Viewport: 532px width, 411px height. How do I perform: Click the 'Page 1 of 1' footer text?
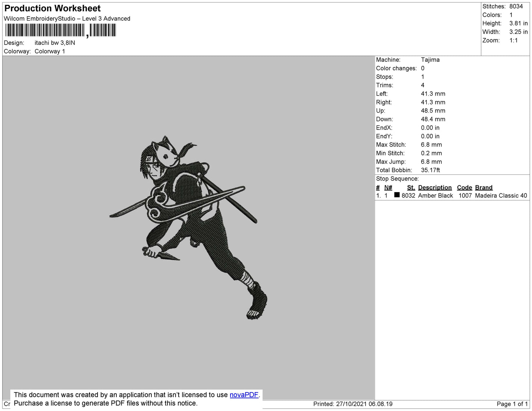point(512,404)
